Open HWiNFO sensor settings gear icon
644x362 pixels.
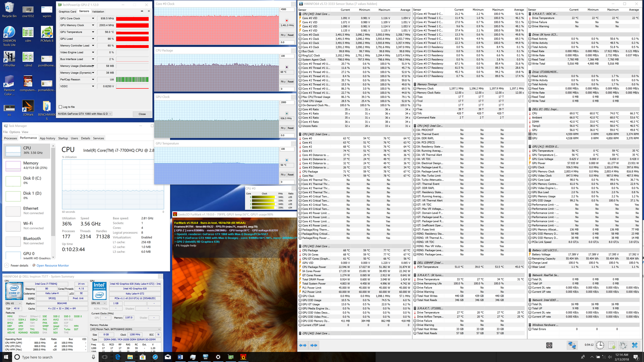point(623,345)
